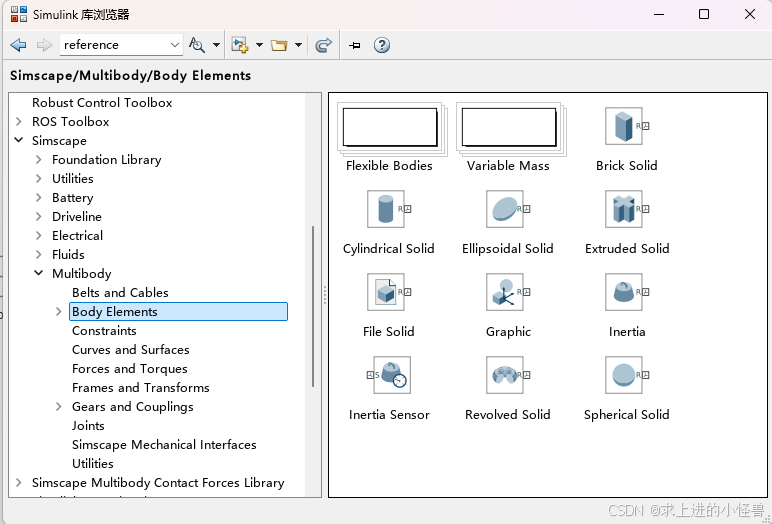772x524 pixels.
Task: Click the grayed forward arrow
Action: 44,45
